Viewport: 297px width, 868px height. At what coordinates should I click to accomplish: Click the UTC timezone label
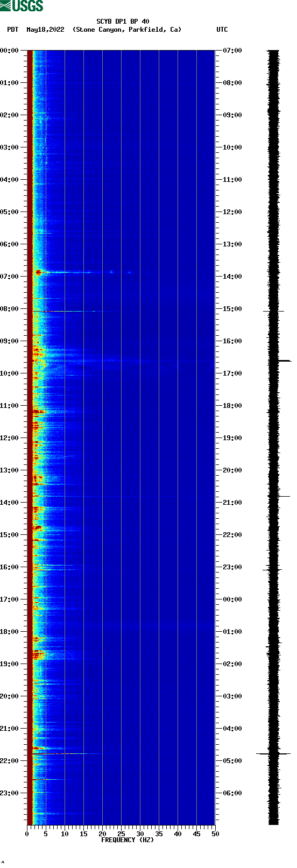222,30
